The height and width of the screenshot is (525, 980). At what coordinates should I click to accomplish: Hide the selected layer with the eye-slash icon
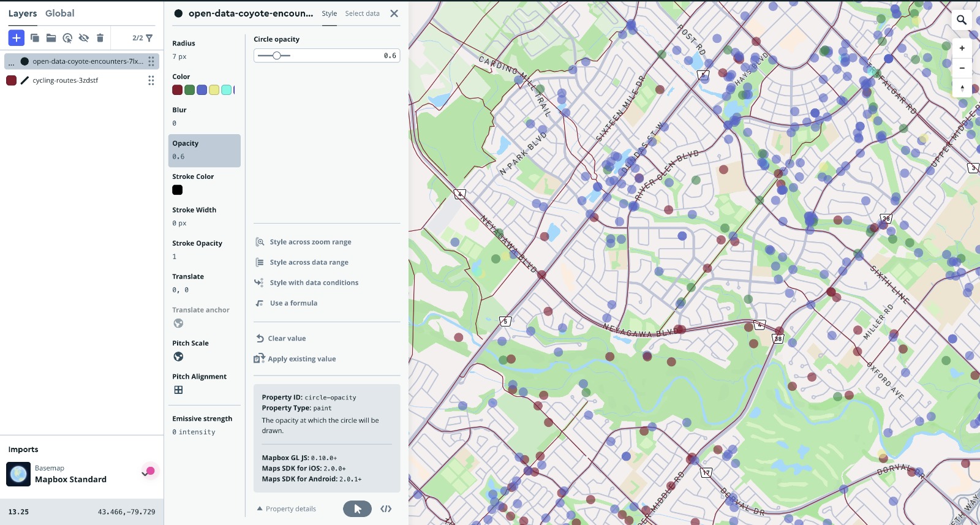point(84,38)
